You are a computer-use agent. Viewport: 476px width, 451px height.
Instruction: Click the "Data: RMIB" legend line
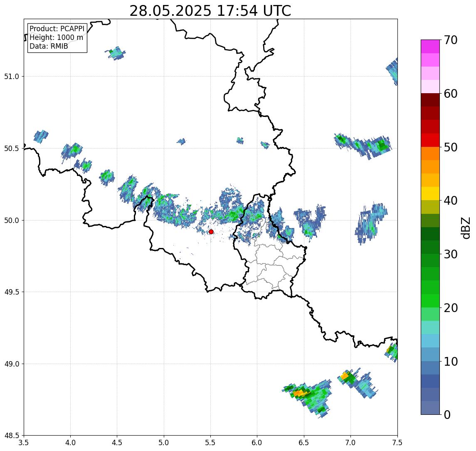point(49,46)
